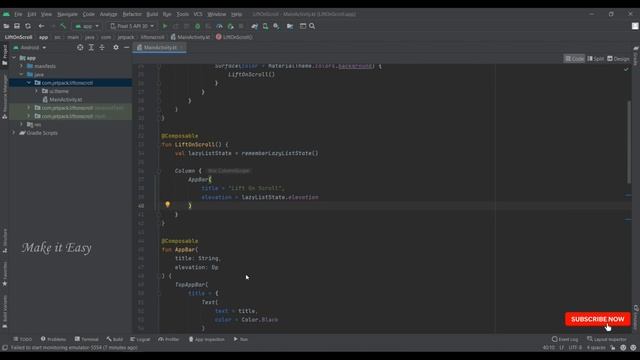Switch editor to Design view
Image resolution: width=640 pixels, height=360 pixels.
(618, 59)
